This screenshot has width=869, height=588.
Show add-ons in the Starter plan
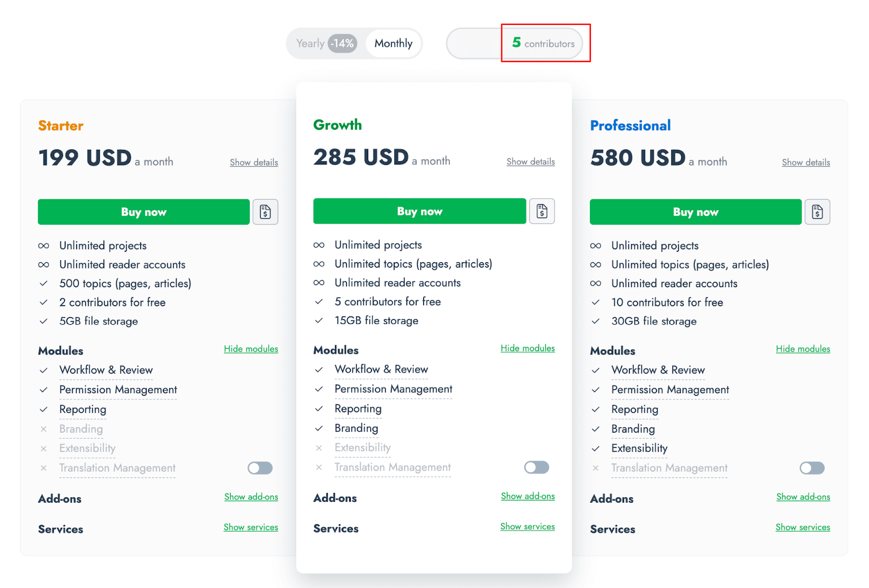pyautogui.click(x=251, y=497)
